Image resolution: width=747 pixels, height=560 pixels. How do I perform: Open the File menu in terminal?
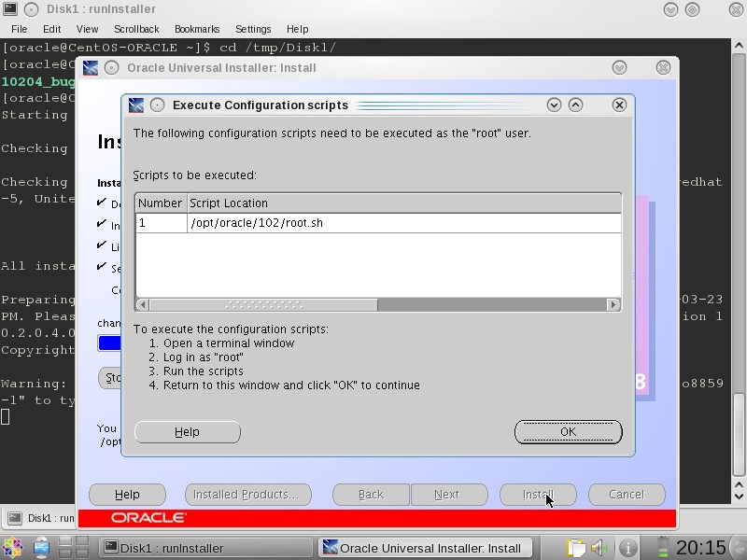coord(19,29)
